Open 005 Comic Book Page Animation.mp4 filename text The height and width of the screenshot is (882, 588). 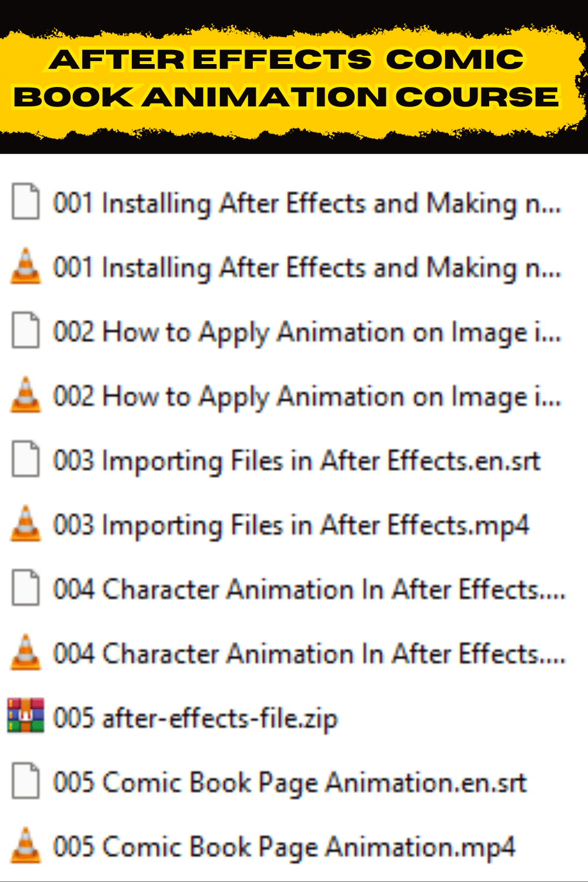pyautogui.click(x=285, y=847)
